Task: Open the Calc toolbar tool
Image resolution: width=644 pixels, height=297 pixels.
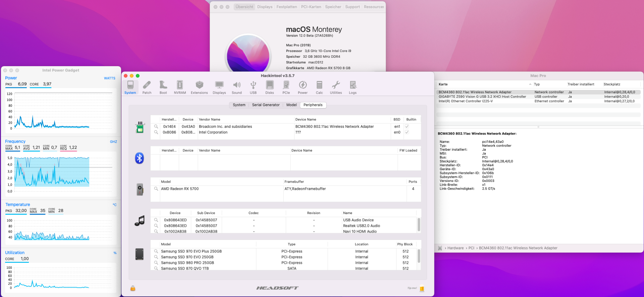Action: pos(319,87)
